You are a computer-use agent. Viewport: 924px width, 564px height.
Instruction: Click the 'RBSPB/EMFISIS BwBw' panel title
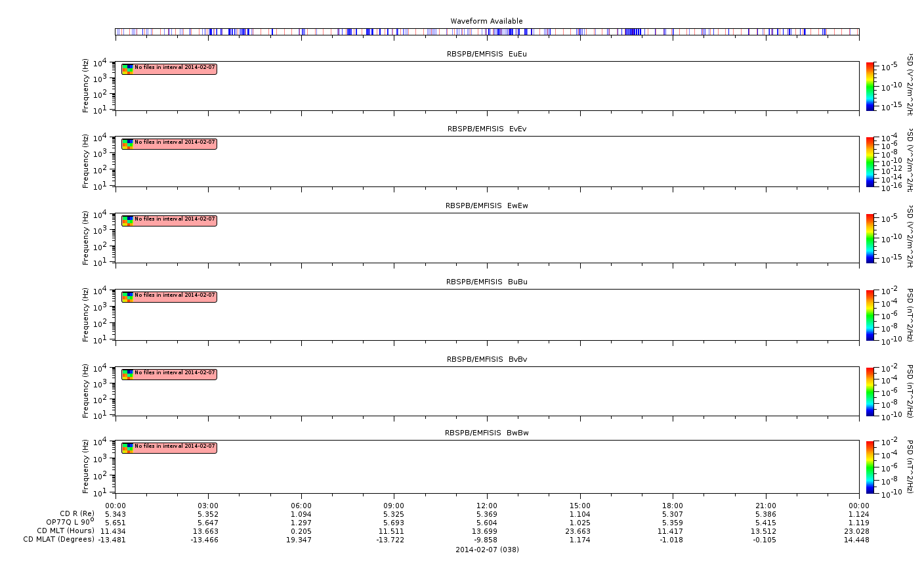coord(487,433)
